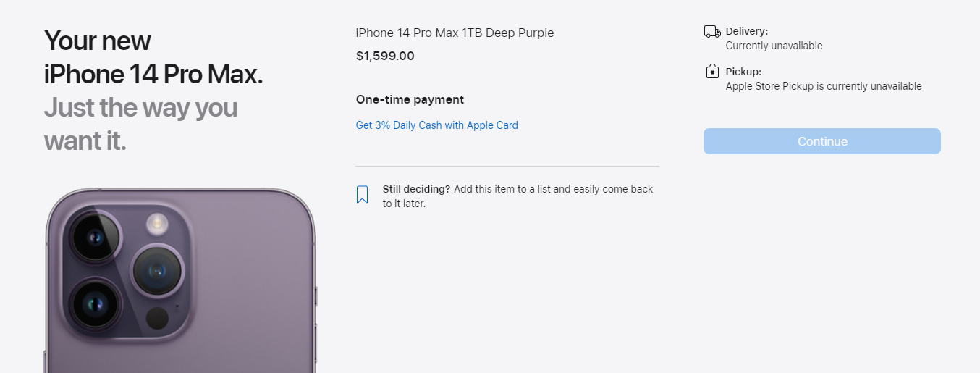Click the top-left camera lens on the iPhone
This screenshot has width=980, height=373.
[x=96, y=237]
